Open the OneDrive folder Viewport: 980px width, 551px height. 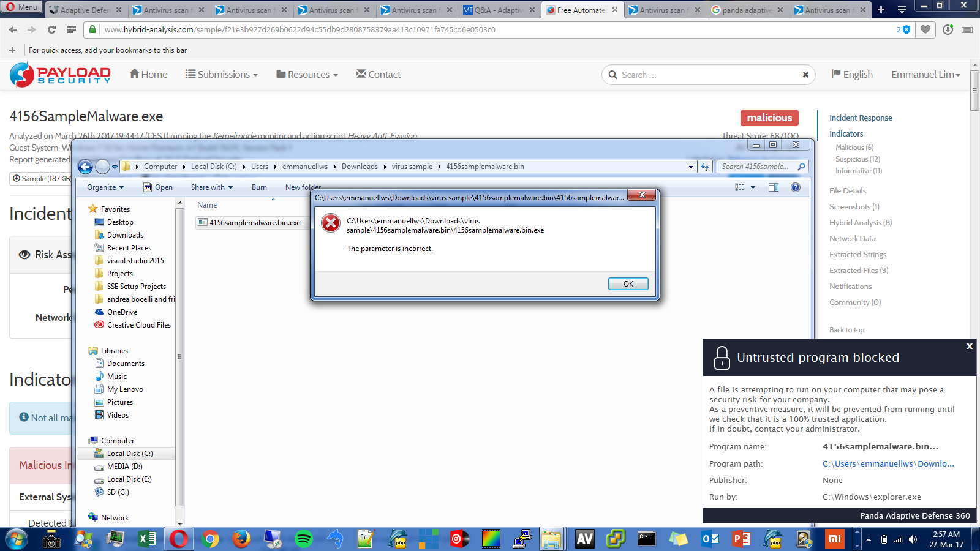tap(122, 312)
